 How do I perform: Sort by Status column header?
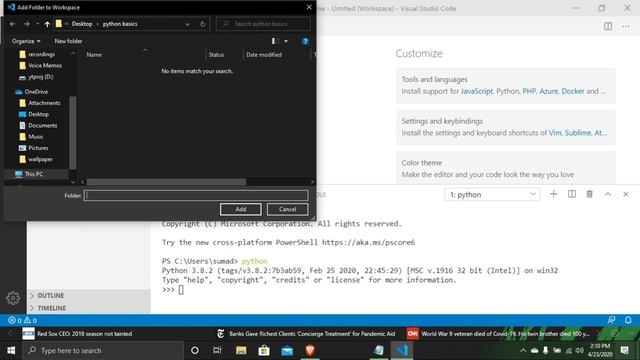click(x=216, y=55)
